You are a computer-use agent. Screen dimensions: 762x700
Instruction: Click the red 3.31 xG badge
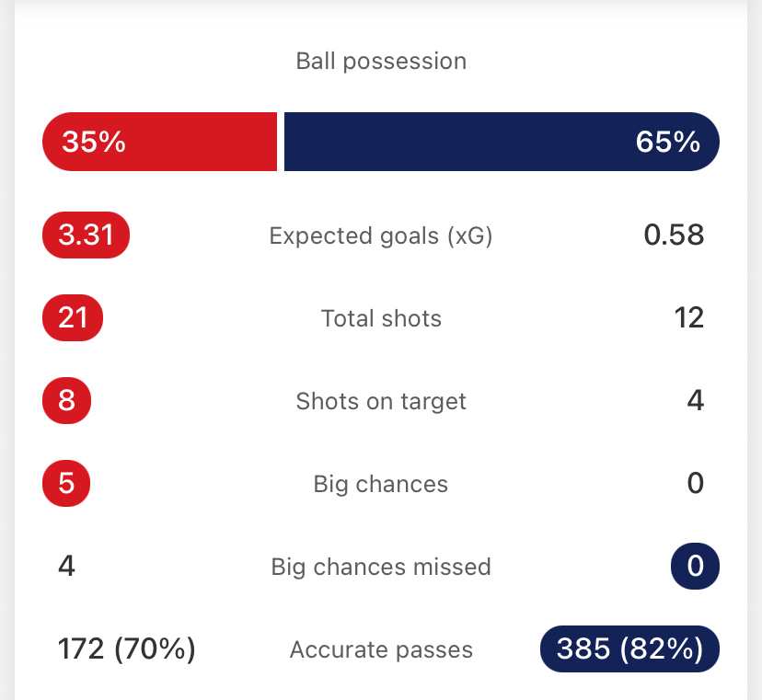[x=86, y=235]
